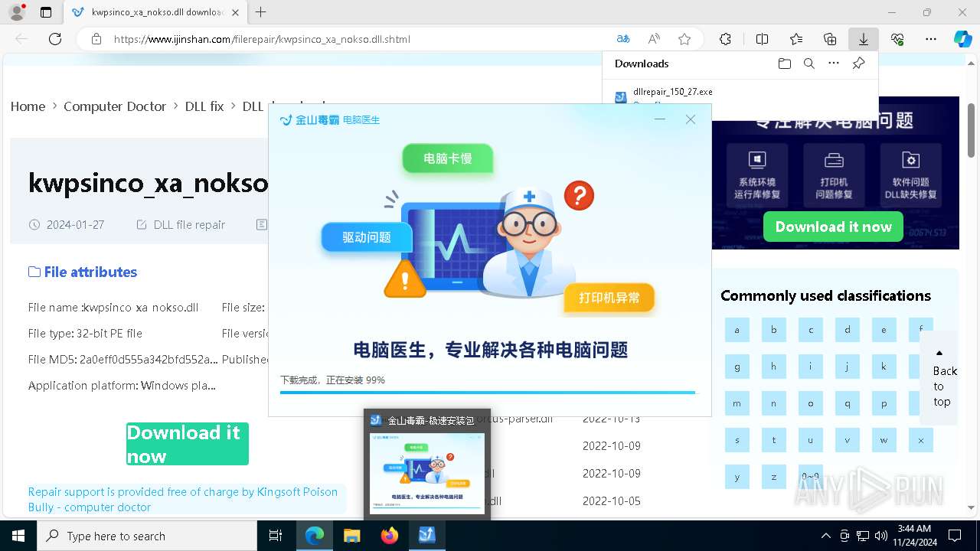The width and height of the screenshot is (980, 551).
Task: Select classification letter c
Action: point(810,330)
